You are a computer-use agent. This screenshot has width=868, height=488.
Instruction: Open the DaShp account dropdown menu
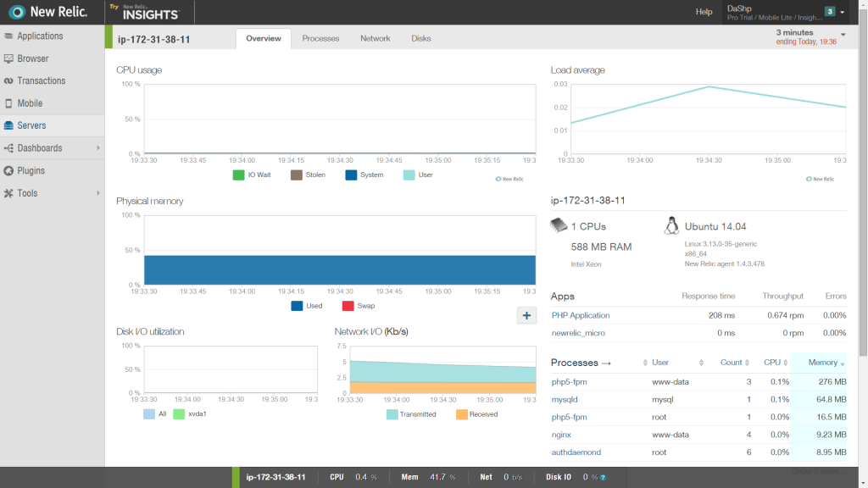pos(786,12)
